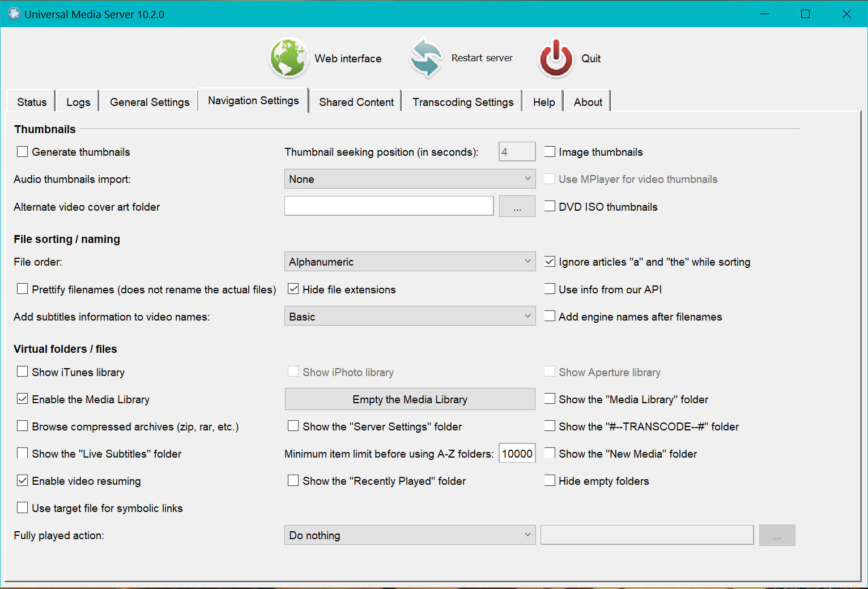Viewport: 868px width, 589px height.
Task: Click the Quit text label
Action: click(x=591, y=58)
